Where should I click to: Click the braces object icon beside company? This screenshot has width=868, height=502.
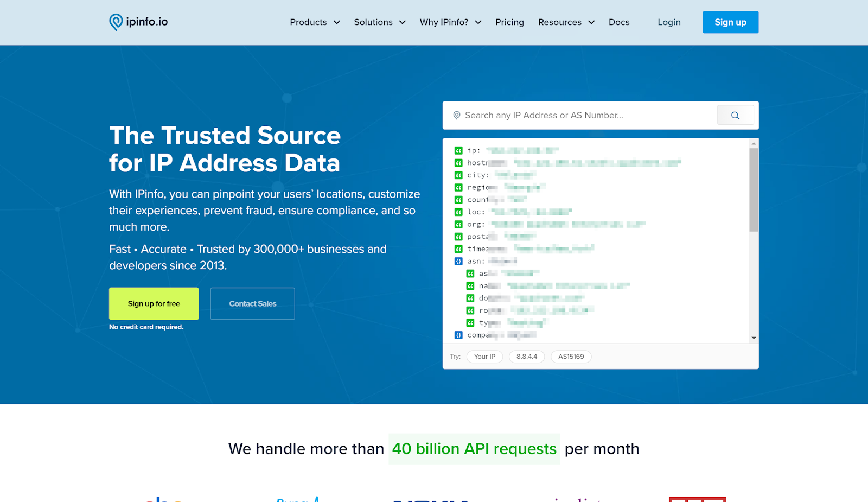tap(458, 335)
